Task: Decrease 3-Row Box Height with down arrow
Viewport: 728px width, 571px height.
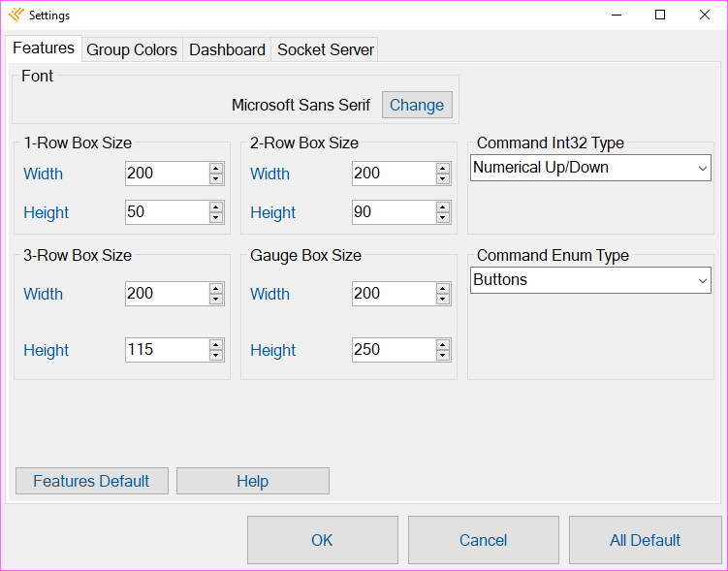Action: click(216, 355)
